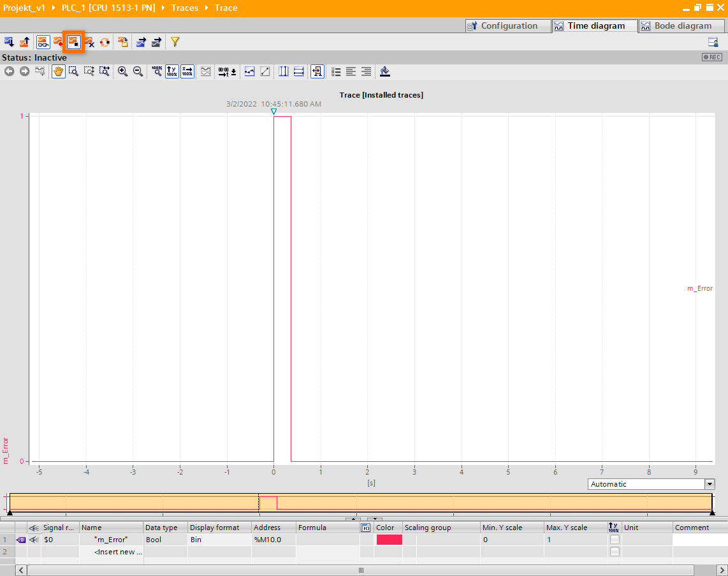Switch to the Bode diagram tab
The height and width of the screenshot is (576, 728).
681,26
